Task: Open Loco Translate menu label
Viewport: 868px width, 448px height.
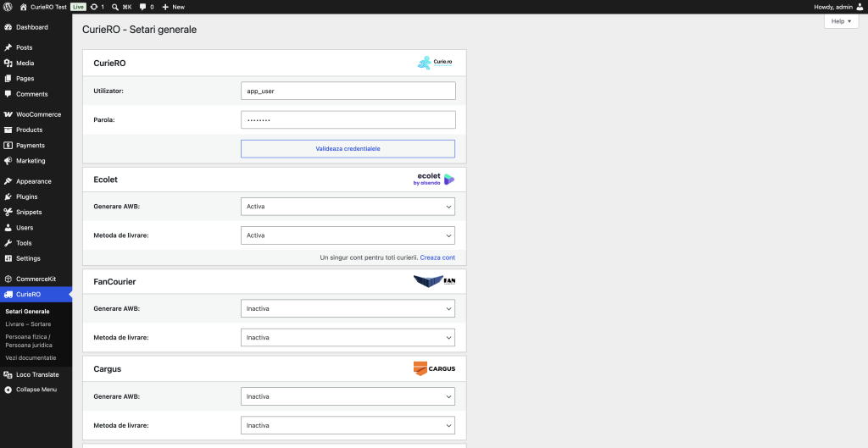Action: coord(37,374)
